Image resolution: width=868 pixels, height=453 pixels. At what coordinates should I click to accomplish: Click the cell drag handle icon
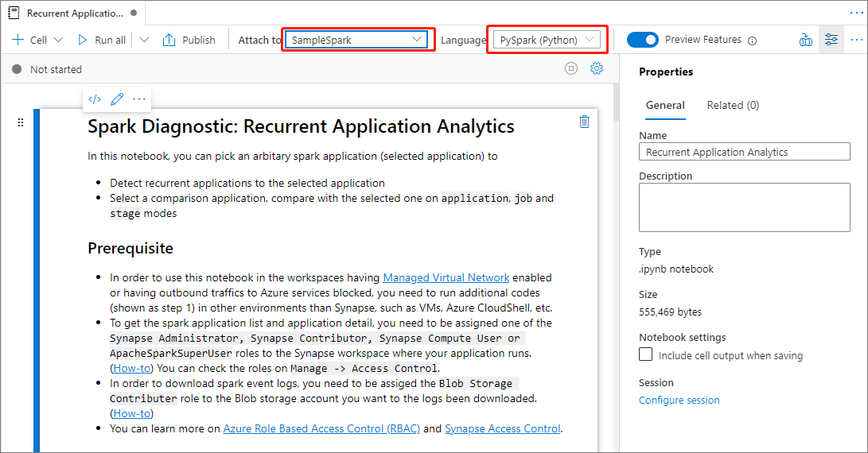click(21, 122)
